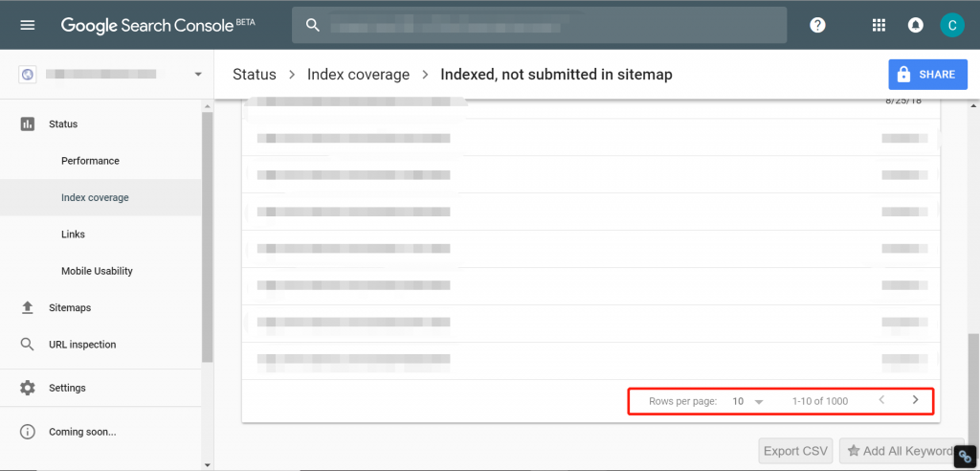Viewport: 980px width, 471px height.
Task: Open the Rows per page dropdown
Action: (747, 401)
